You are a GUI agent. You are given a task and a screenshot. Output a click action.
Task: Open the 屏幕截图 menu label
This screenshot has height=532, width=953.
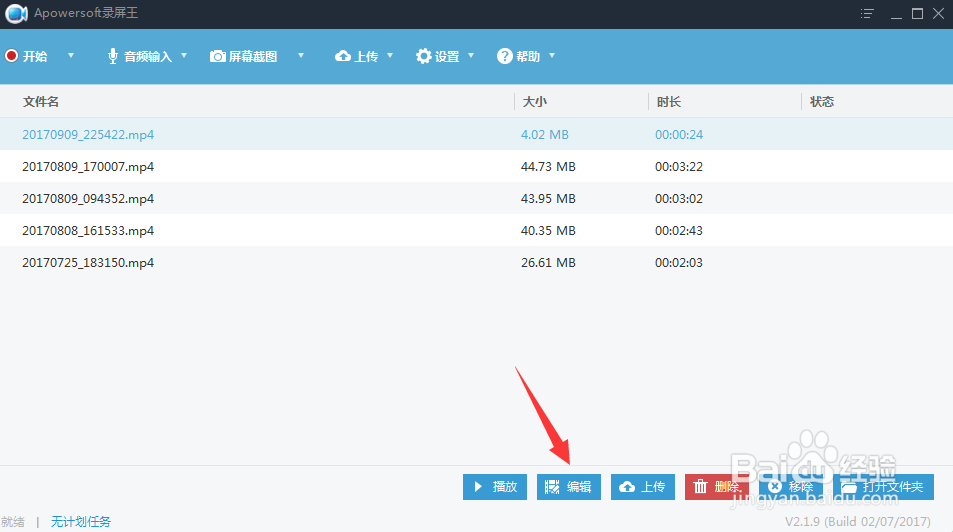[253, 57]
